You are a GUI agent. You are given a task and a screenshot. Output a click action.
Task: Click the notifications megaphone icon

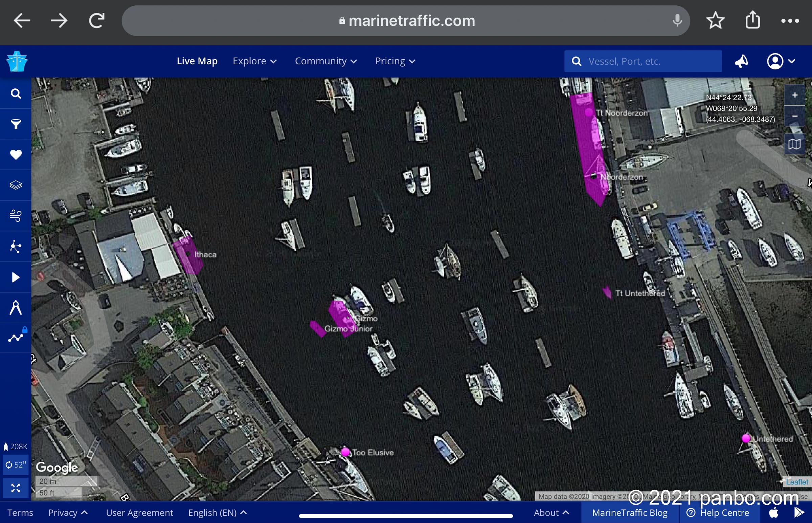pos(741,62)
